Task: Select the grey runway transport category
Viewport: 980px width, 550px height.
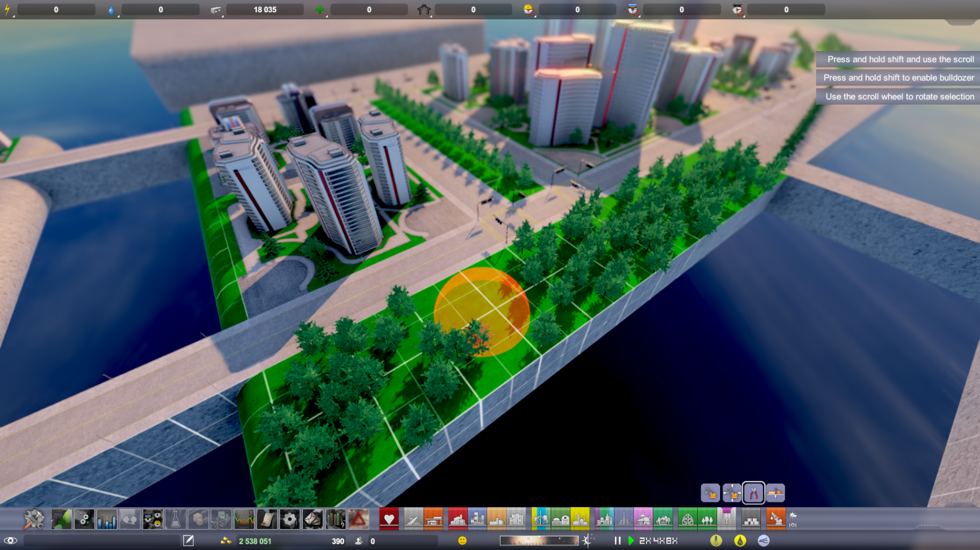Action: coord(413,519)
